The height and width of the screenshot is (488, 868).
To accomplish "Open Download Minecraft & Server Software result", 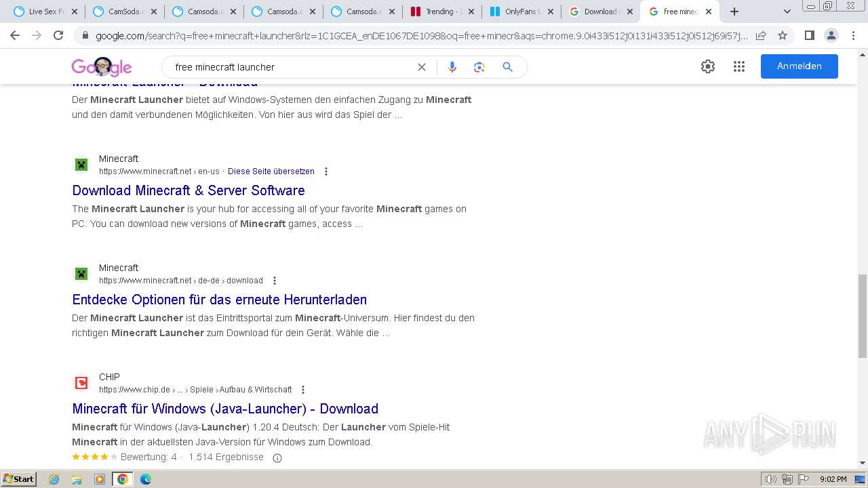I will tap(189, 190).
